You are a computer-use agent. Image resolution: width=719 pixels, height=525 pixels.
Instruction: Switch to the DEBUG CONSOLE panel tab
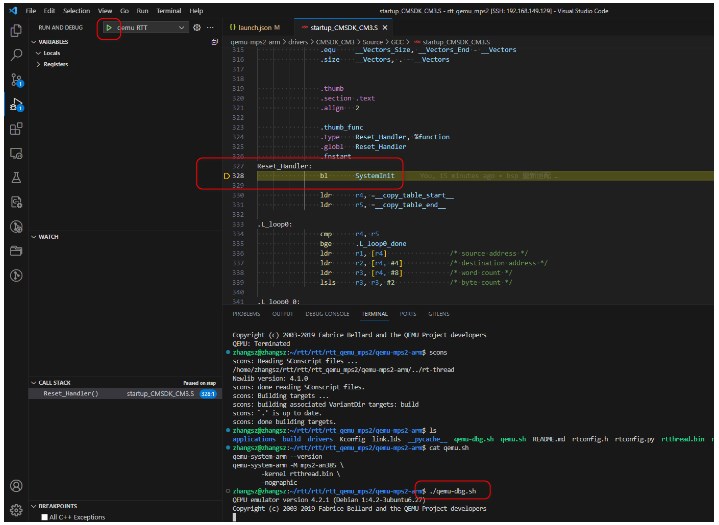coord(325,313)
